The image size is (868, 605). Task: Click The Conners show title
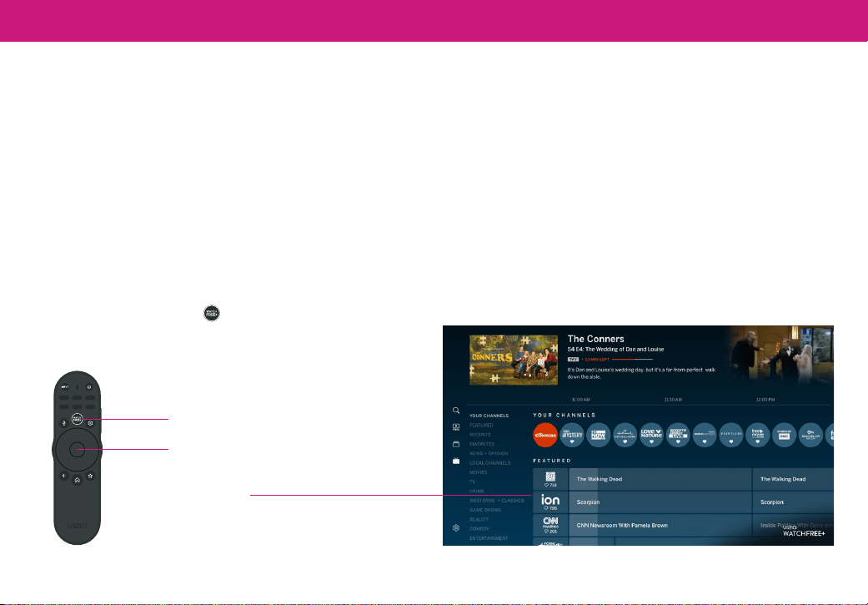(595, 339)
